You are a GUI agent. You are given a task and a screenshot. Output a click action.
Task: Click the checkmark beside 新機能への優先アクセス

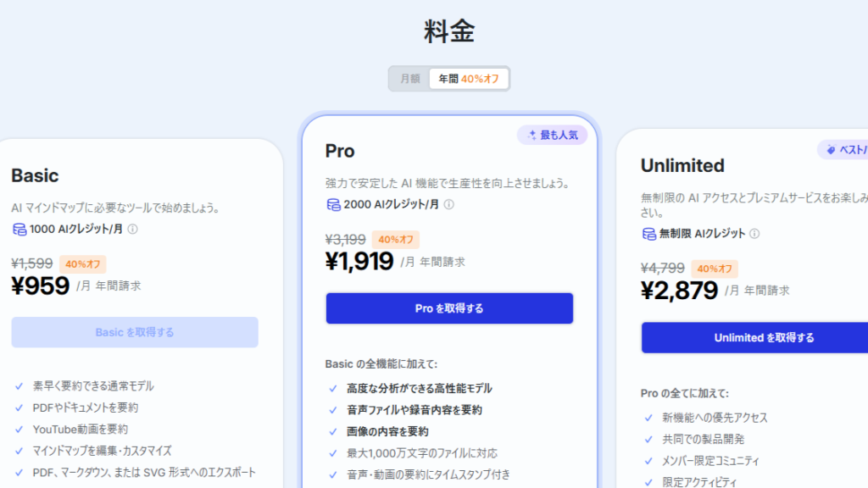(648, 418)
